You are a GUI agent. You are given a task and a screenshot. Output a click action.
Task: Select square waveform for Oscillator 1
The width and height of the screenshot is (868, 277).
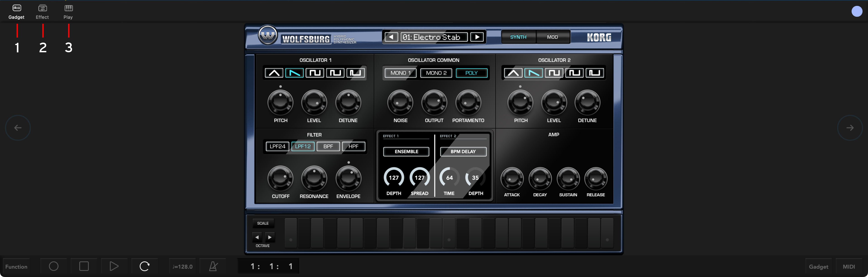[x=315, y=73]
